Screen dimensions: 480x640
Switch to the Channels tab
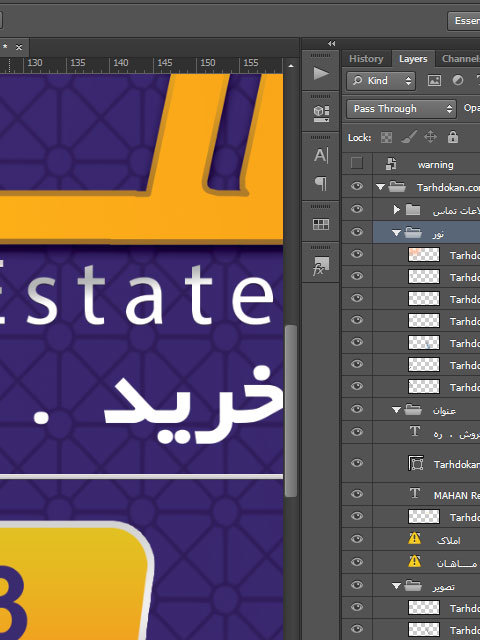[x=460, y=59]
